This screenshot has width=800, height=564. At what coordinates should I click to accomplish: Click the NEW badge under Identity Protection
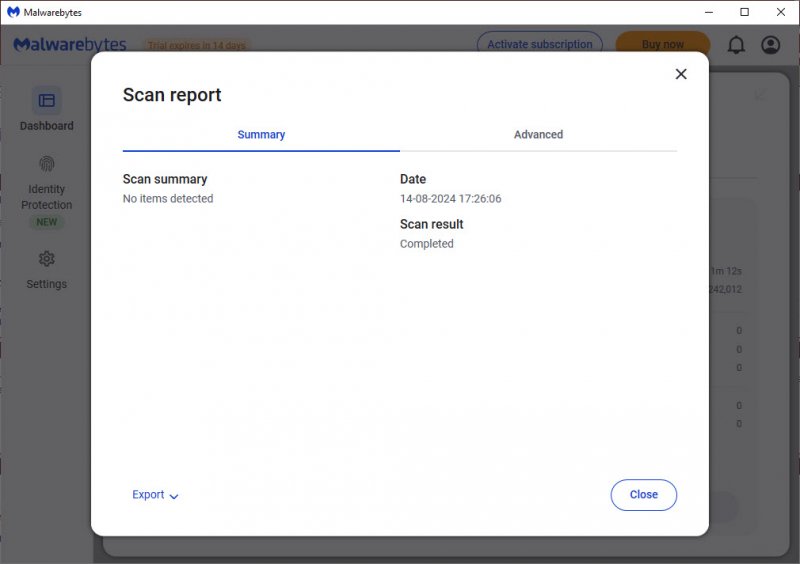click(x=46, y=222)
